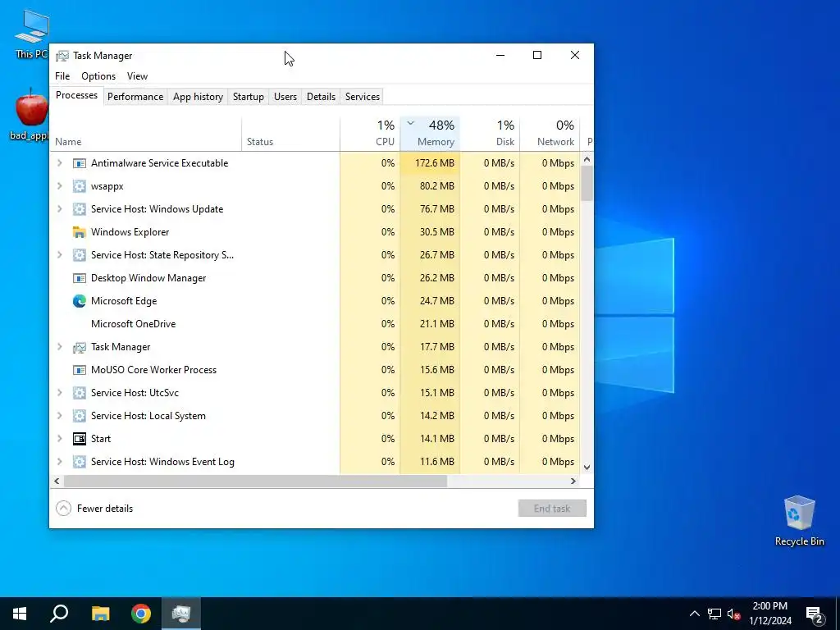Open the muted volume tray icon

[734, 614]
